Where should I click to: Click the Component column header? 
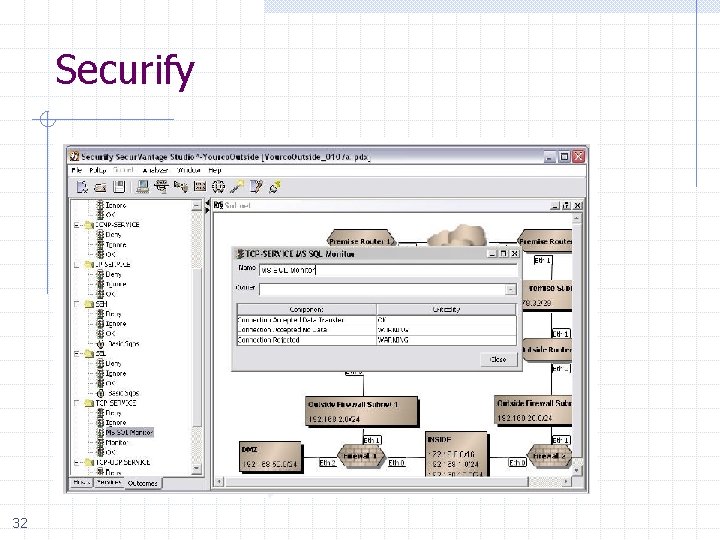pyautogui.click(x=307, y=309)
